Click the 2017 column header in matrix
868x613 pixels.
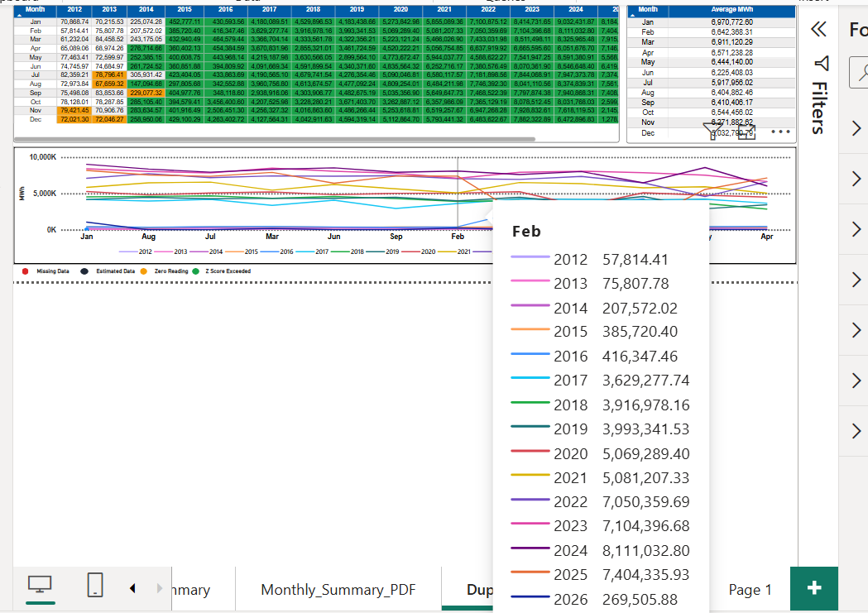point(269,9)
